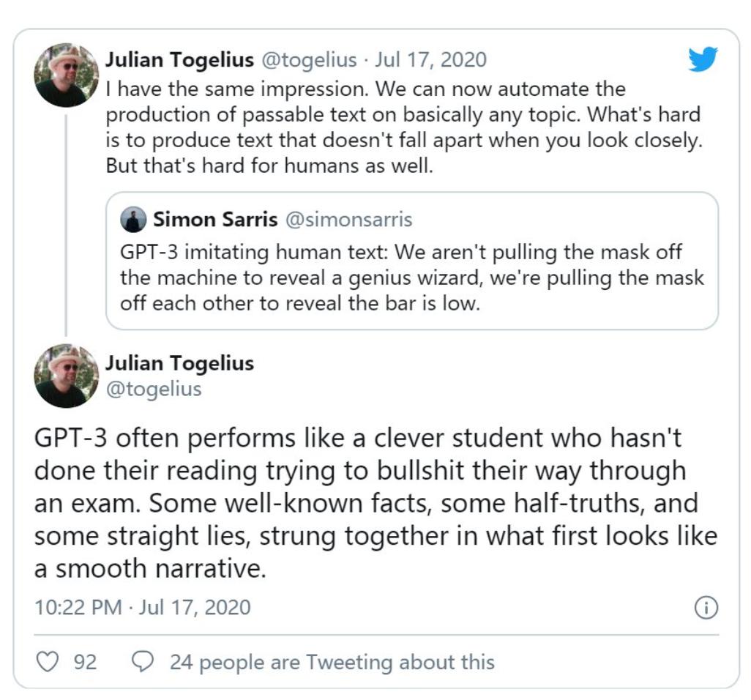The height and width of the screenshot is (700, 751).
Task: Open the @simonsarris handle link
Action: point(348,219)
